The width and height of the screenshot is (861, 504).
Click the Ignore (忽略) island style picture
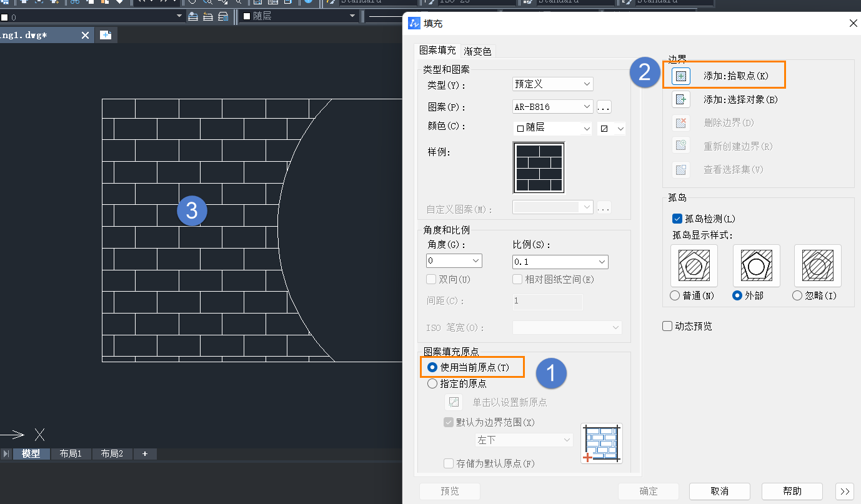pyautogui.click(x=817, y=266)
